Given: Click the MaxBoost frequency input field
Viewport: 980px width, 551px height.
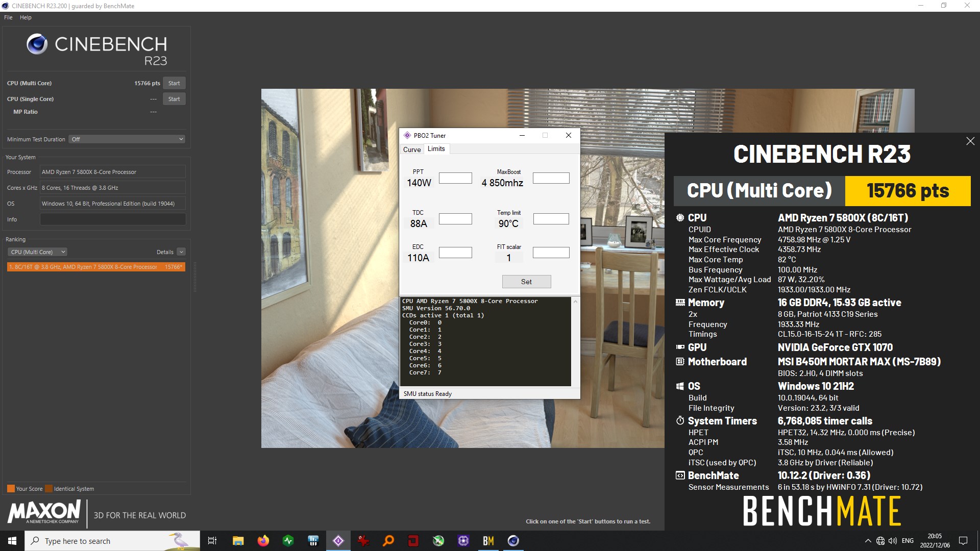Looking at the screenshot, I should pyautogui.click(x=551, y=178).
